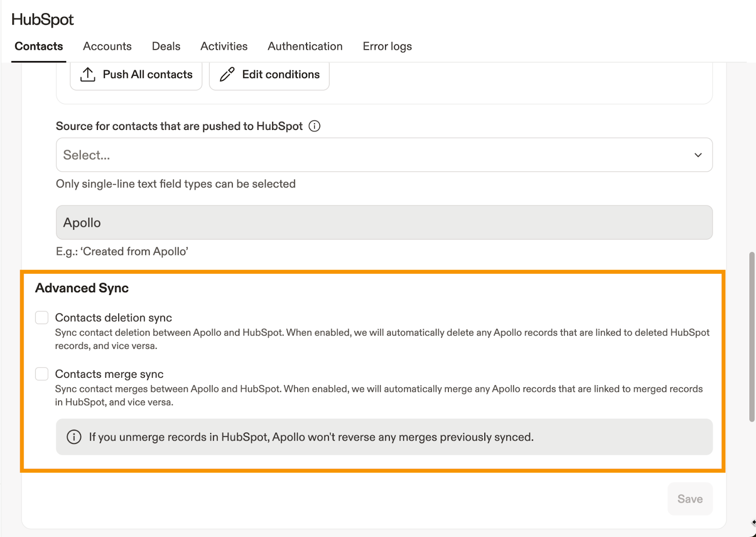Click the Apollo source value text field
Screen dimensions: 756x537
[x=384, y=223]
